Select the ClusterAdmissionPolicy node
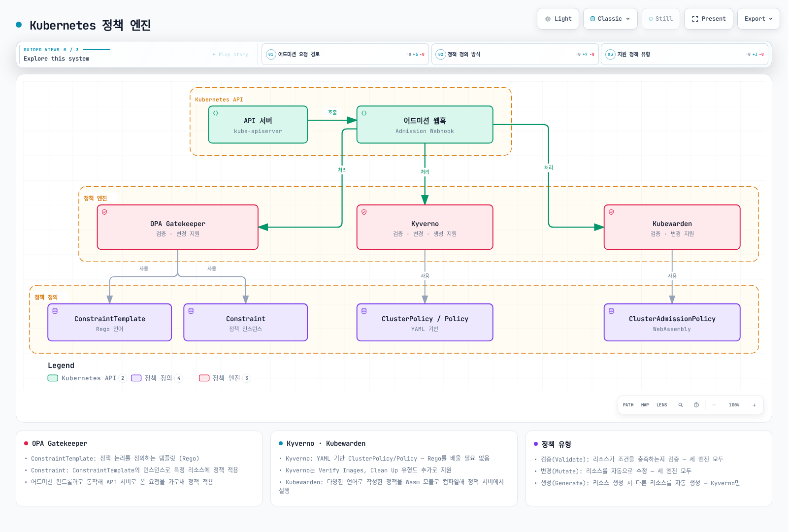Screen dimensions: 788x532 point(672,322)
